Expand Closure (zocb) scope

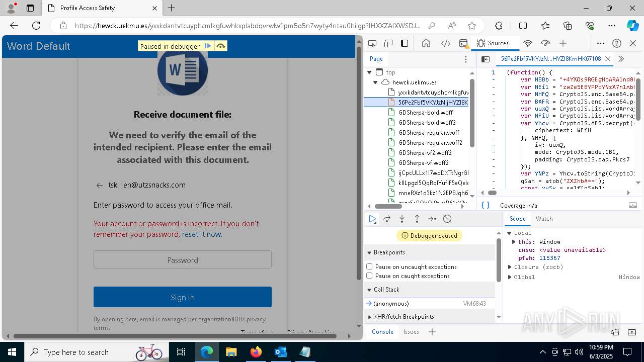510,267
